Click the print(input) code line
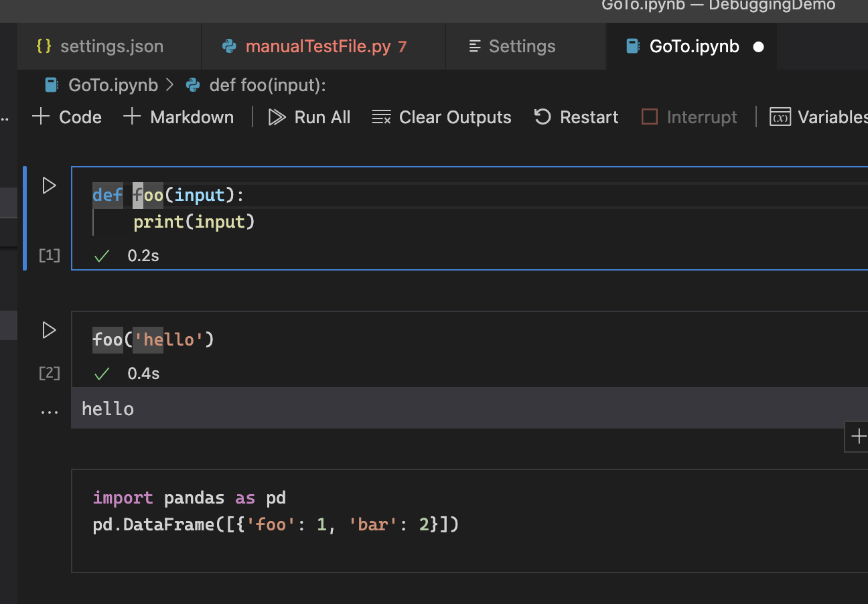The image size is (868, 604). pos(194,222)
